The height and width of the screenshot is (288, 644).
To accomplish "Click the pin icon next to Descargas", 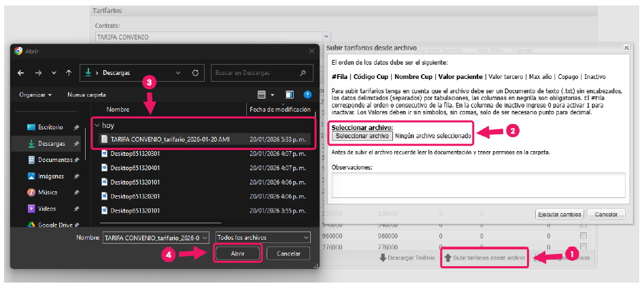I will pyautogui.click(x=76, y=144).
